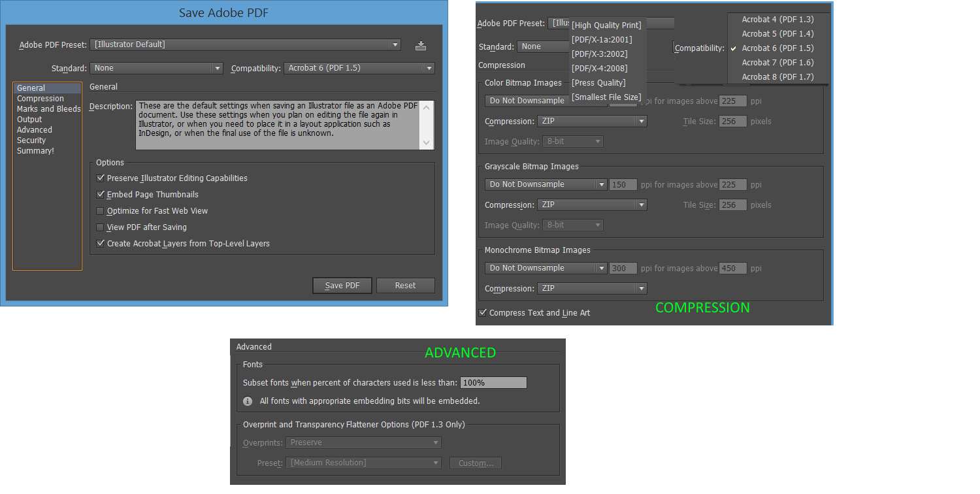
Task: Toggle Compress Text and Line Art checkbox
Action: tap(482, 312)
